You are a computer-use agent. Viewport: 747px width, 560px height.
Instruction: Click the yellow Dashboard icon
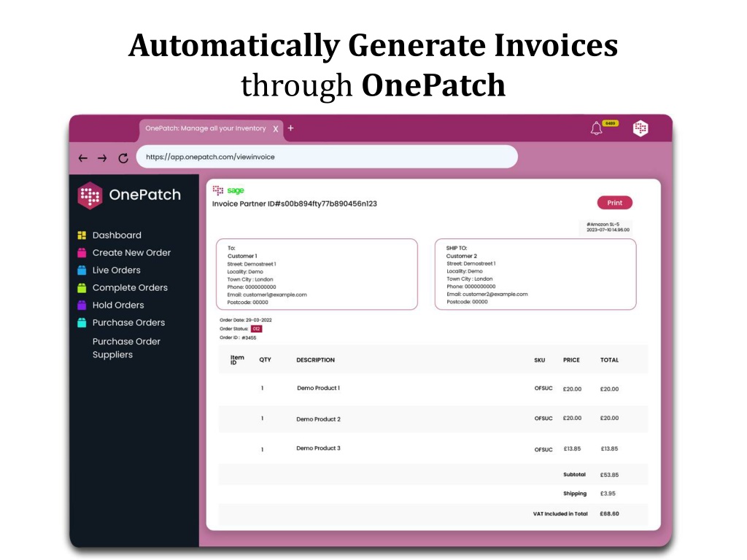click(82, 236)
